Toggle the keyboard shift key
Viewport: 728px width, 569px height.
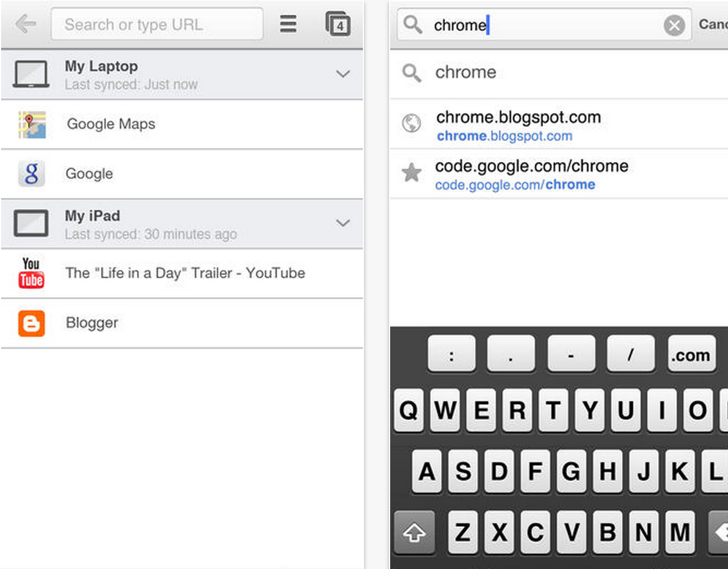tap(414, 532)
